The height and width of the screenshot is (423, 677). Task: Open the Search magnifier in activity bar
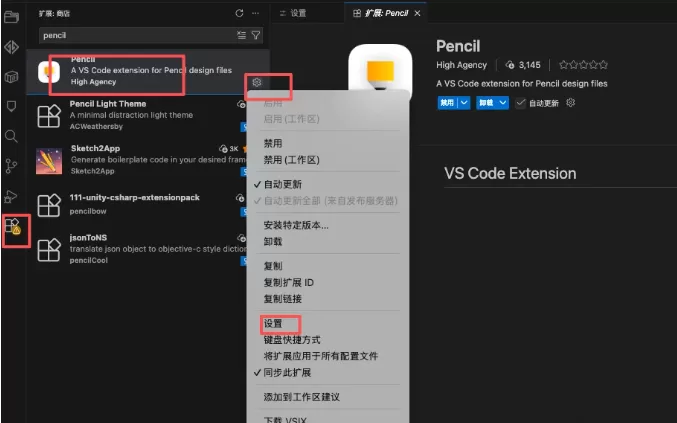pyautogui.click(x=12, y=136)
